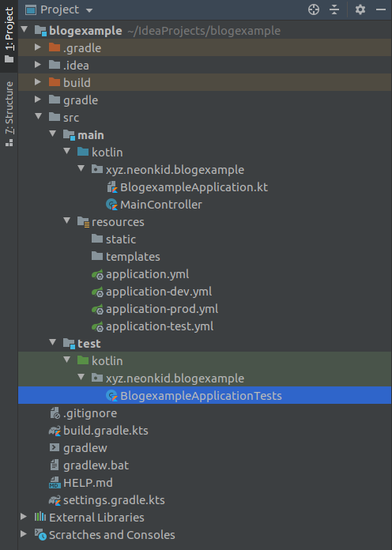
Task: Select the templates folder
Action: click(x=133, y=257)
